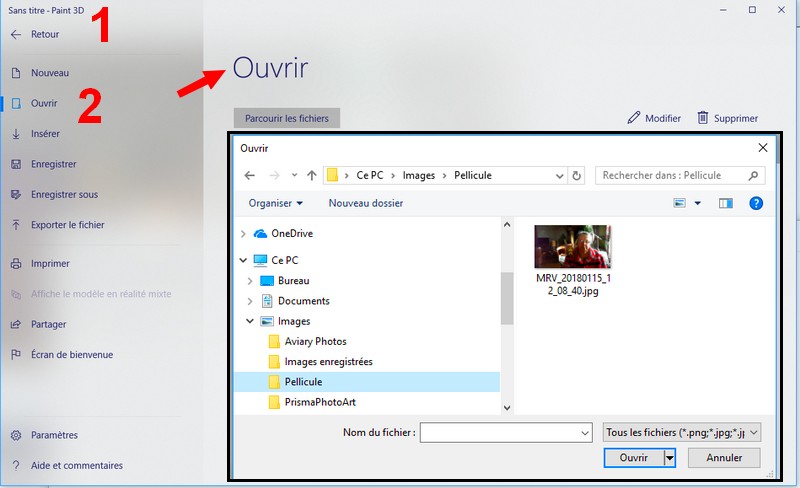Click the Supprimer trash can icon

click(703, 118)
